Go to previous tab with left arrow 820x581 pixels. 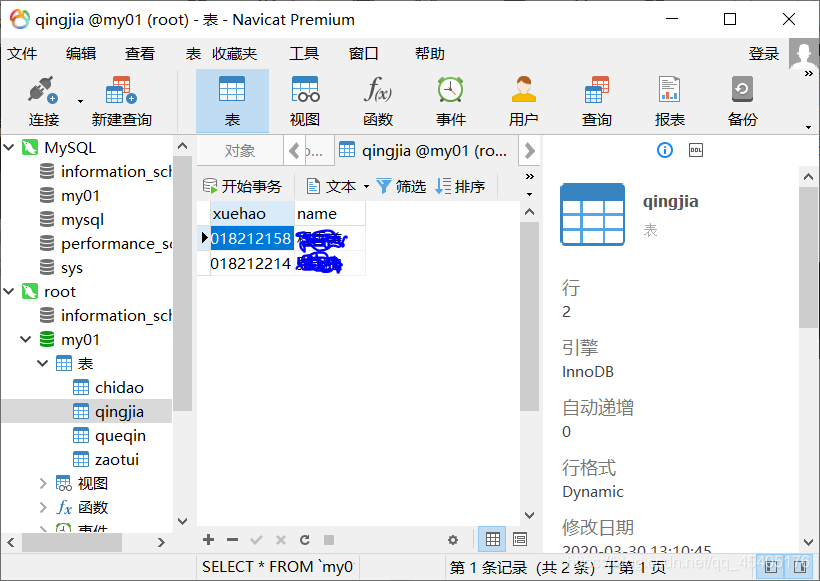[294, 151]
